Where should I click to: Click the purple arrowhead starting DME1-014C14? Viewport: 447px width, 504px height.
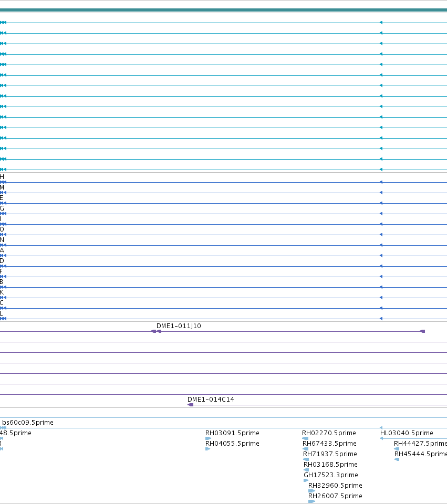190,405
